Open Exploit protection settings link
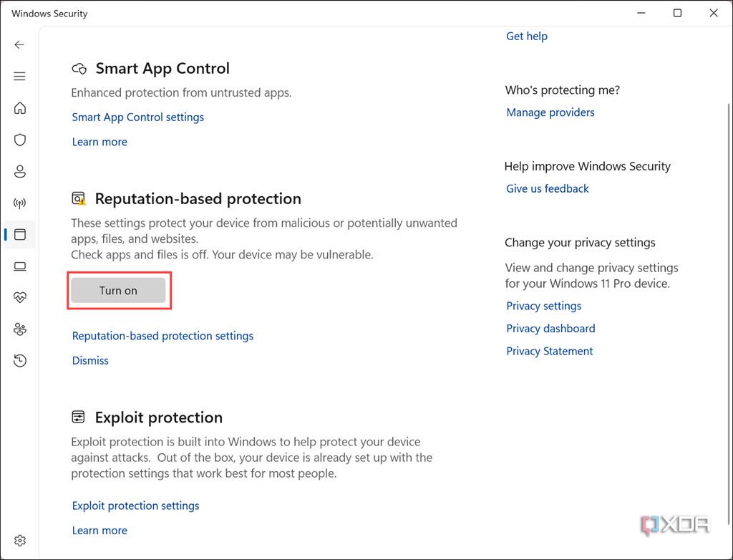The width and height of the screenshot is (733, 560). [136, 506]
